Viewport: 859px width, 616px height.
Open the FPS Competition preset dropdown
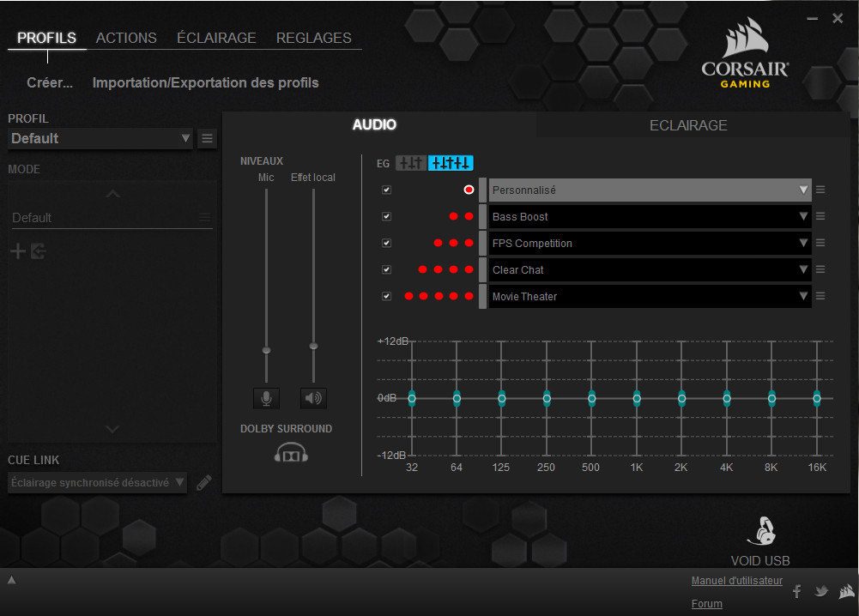[803, 243]
